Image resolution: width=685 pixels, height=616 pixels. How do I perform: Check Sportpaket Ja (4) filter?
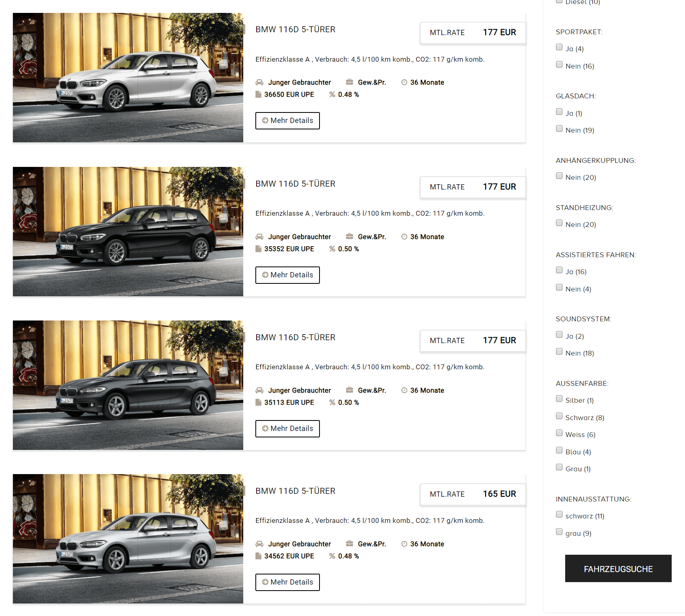(x=559, y=47)
